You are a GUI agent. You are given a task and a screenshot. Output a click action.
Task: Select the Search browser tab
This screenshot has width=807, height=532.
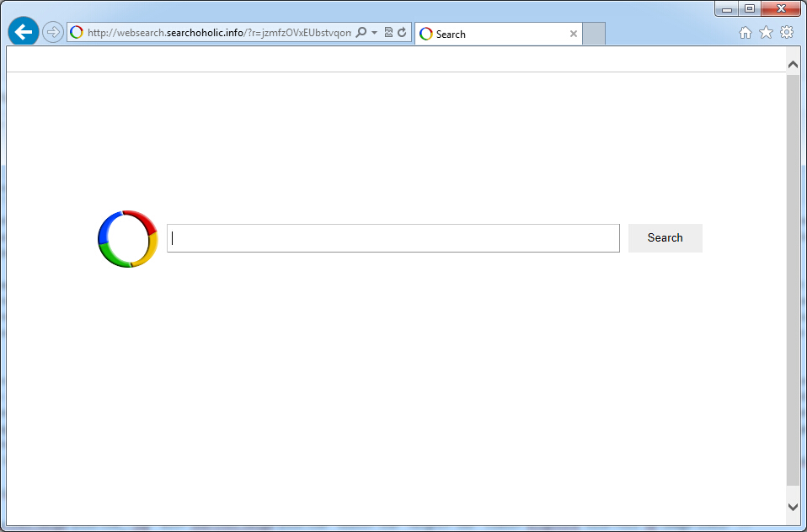(x=498, y=34)
